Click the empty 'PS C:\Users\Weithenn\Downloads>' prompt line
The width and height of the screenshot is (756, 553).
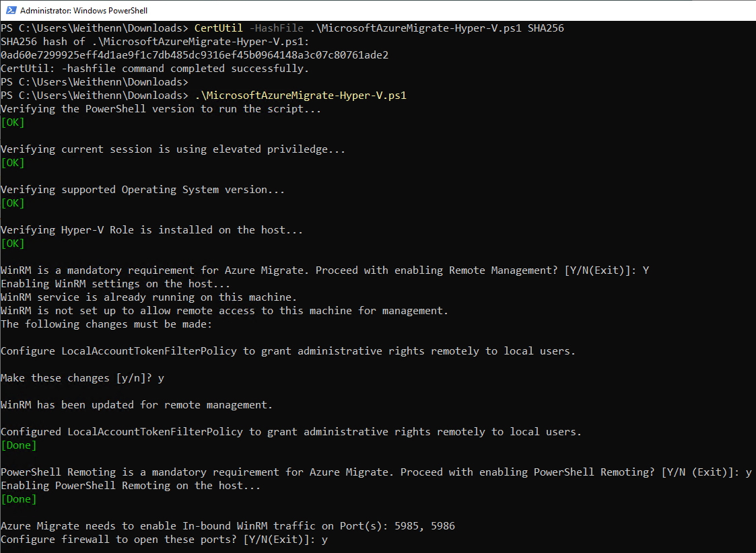(x=94, y=82)
